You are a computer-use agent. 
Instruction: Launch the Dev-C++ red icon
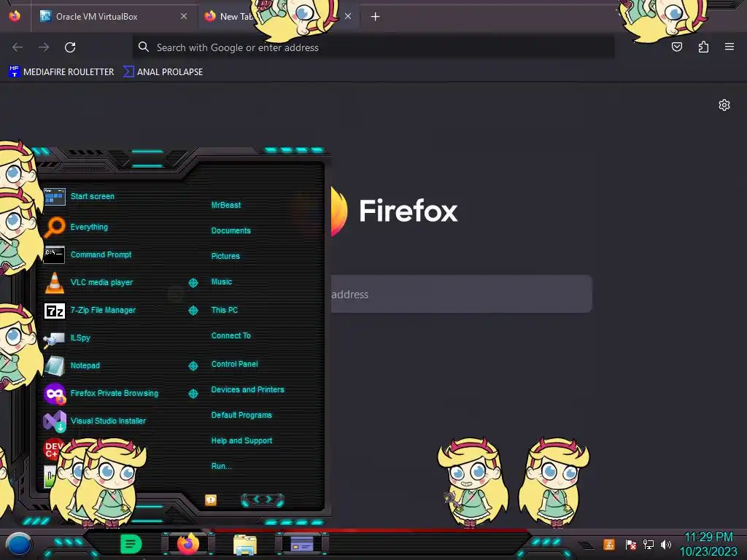(x=53, y=448)
